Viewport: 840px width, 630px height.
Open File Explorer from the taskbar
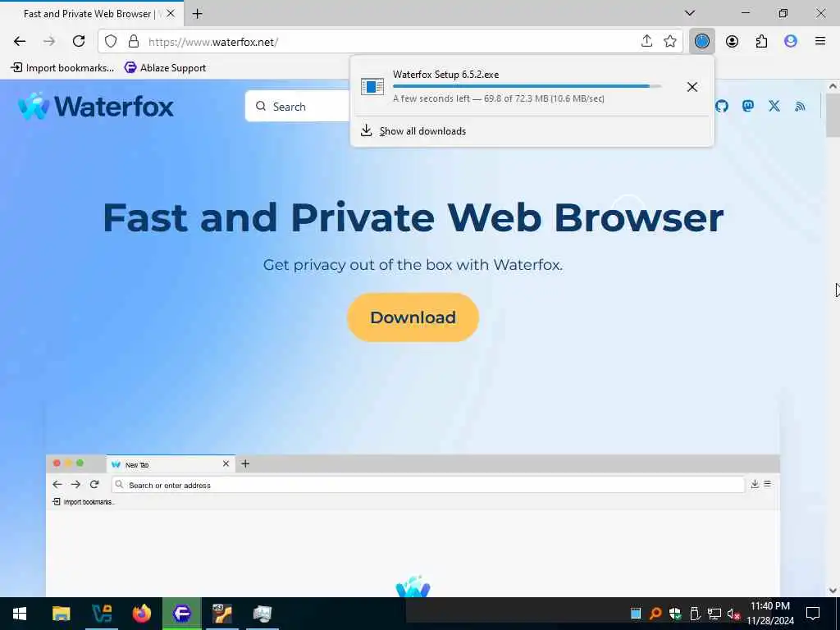(61, 614)
